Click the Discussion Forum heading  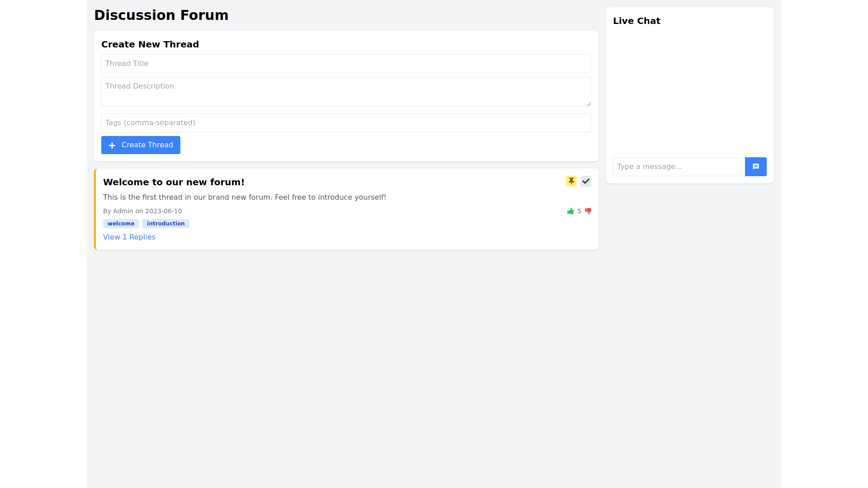161,15
